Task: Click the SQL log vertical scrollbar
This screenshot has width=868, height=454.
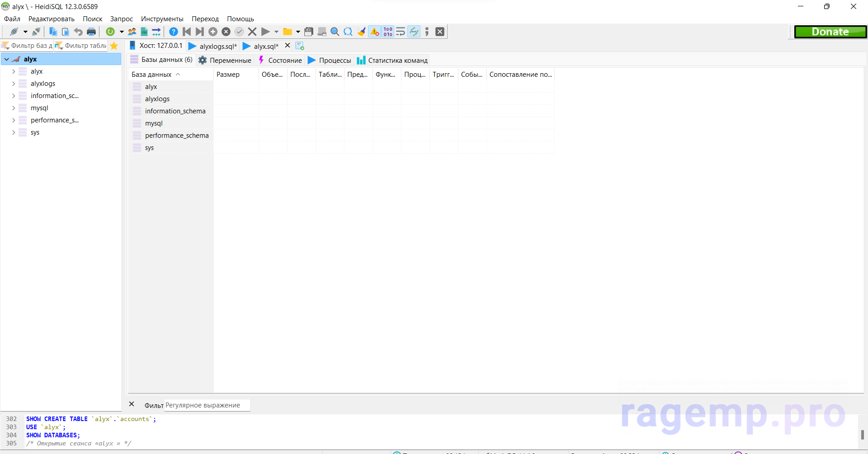Action: [863, 434]
